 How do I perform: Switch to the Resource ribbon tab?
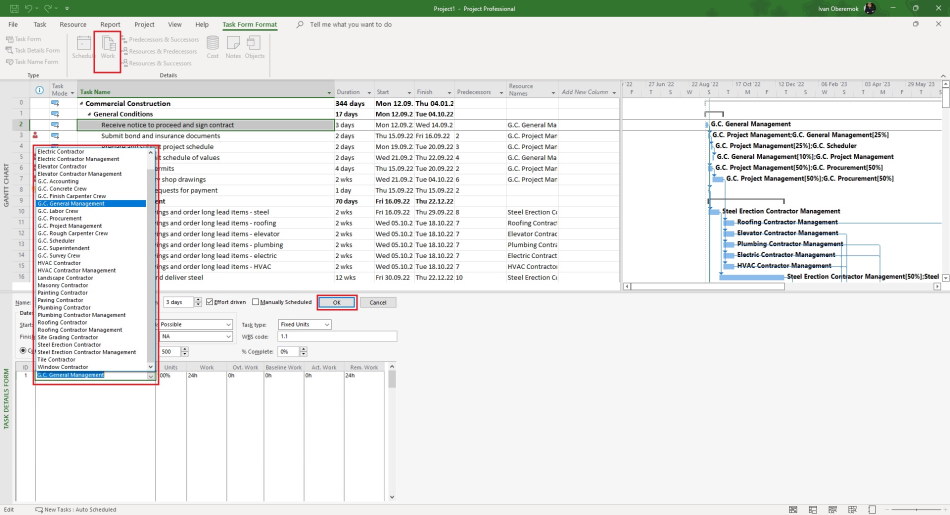tap(73, 25)
